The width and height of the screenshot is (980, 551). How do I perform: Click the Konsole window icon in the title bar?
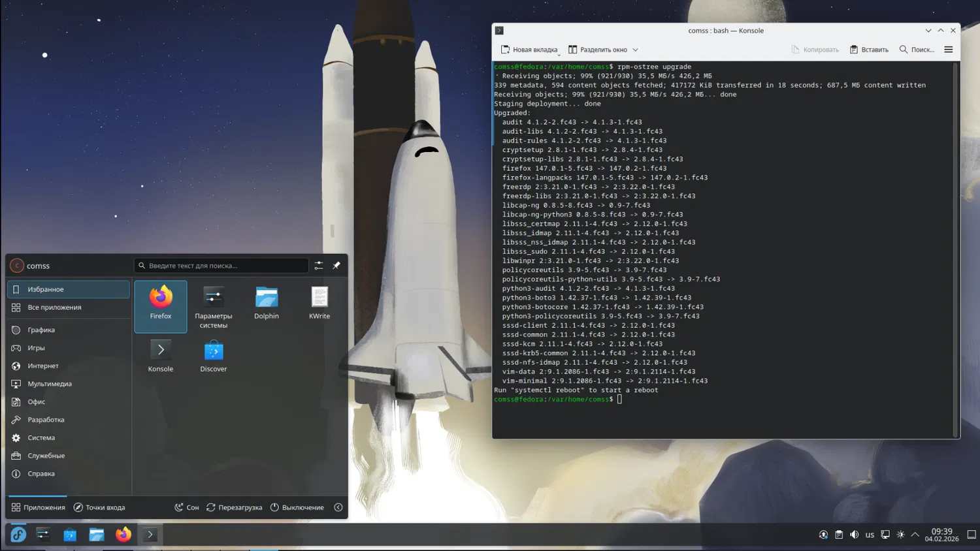coord(499,31)
